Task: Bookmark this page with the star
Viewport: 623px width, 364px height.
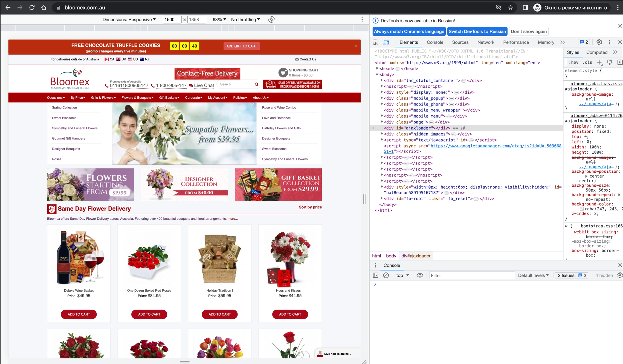Action: (x=511, y=8)
